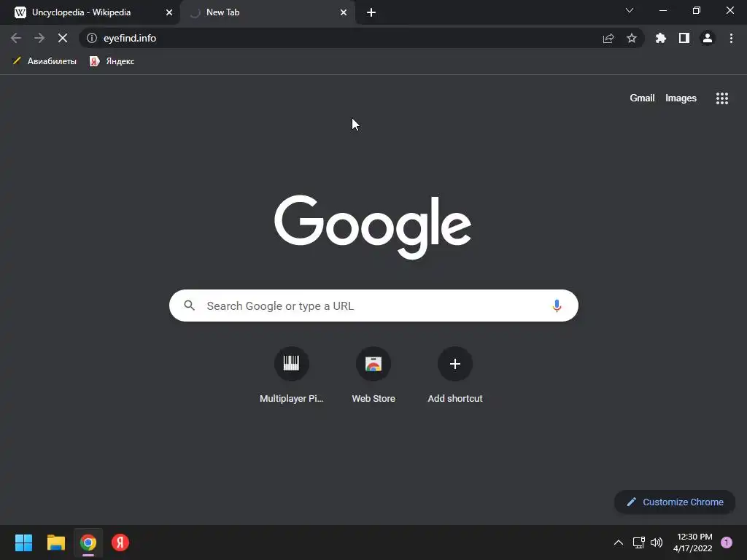This screenshot has width=747, height=560.
Task: Click the Chrome taskbar icon
Action: pos(88,542)
